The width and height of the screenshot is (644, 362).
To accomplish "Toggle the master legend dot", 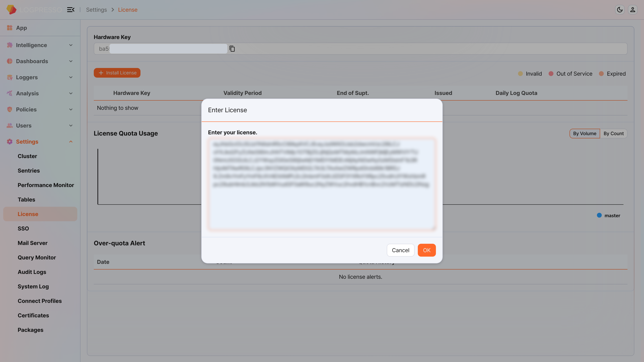I will pyautogui.click(x=599, y=215).
